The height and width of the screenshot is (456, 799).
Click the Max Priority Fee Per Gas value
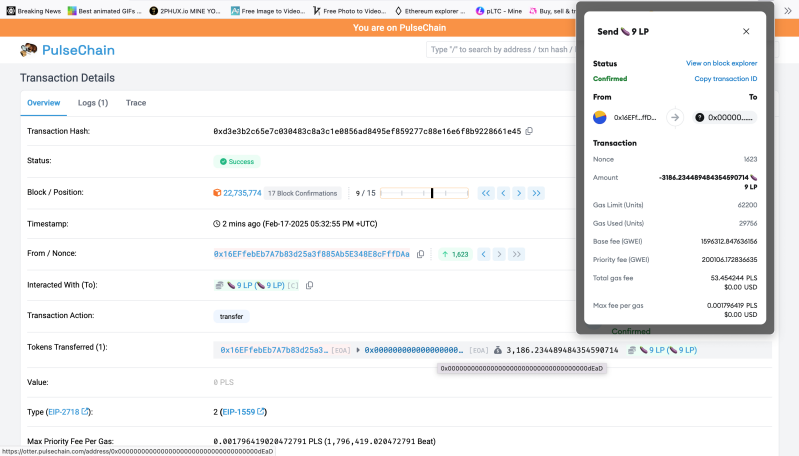click(324, 441)
